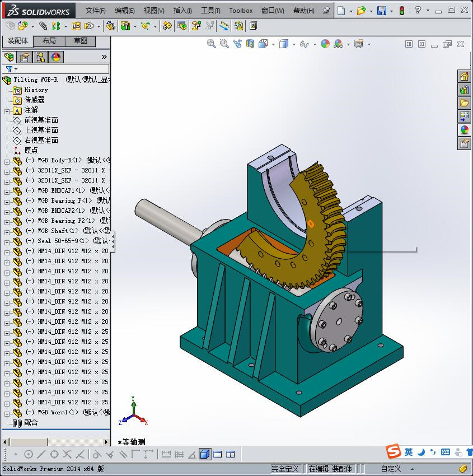This screenshot has height=476, width=473.
Task: Expand the WGB ENDCAP1<1> component
Action: click(x=7, y=192)
